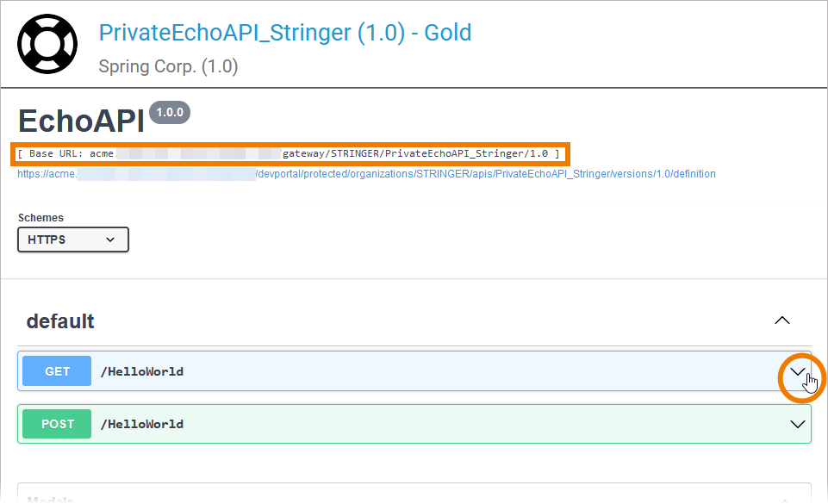Open the PrivateEchoAPI_Stringer (1.0) - Gold title link
Screen dimensions: 828x504
pyautogui.click(x=285, y=33)
